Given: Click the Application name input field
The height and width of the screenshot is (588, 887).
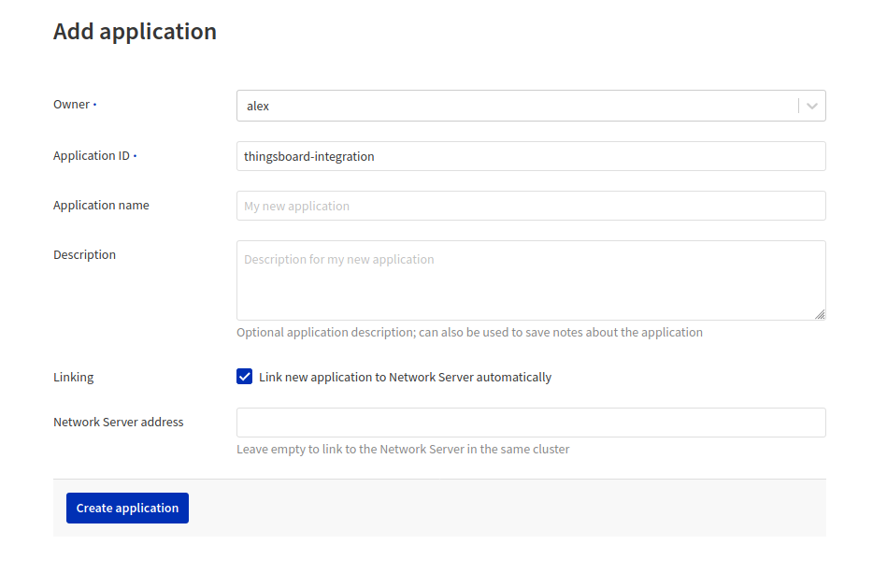Looking at the screenshot, I should pyautogui.click(x=530, y=206).
